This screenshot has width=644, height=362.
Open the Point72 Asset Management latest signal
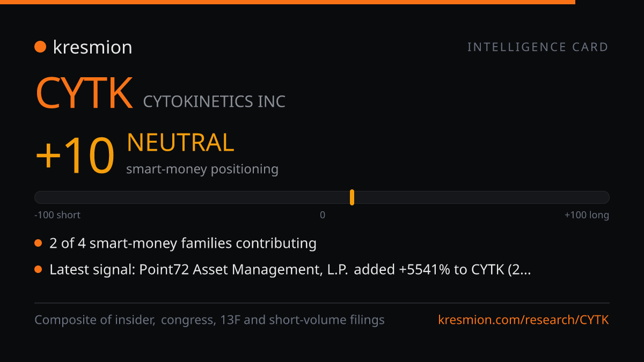click(x=290, y=270)
